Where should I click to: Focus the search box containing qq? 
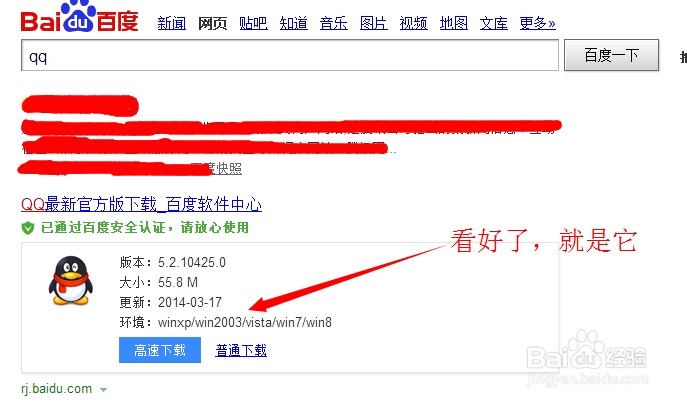(x=290, y=55)
